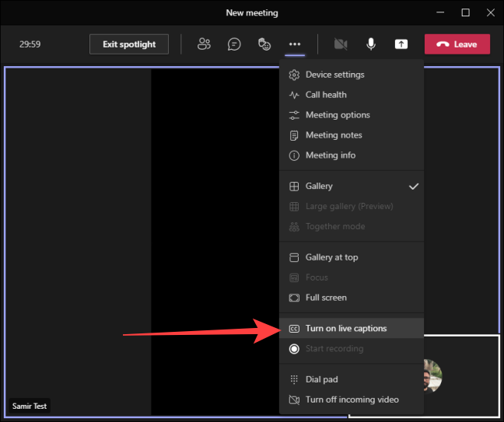Turn off incoming video

coord(352,399)
